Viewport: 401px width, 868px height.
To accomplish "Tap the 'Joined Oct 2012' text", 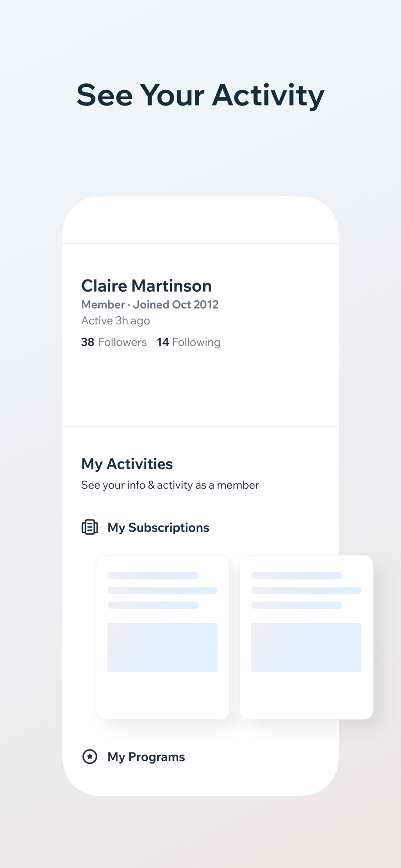I will tap(176, 305).
